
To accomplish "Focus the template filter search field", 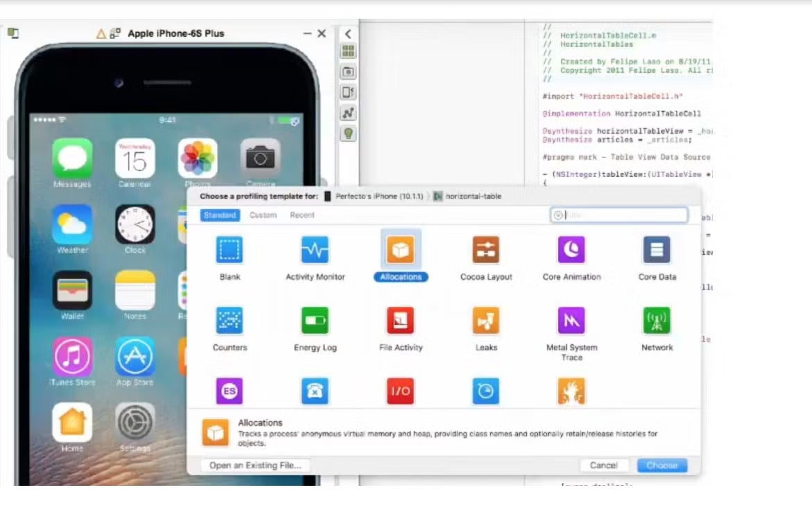I will click(619, 215).
